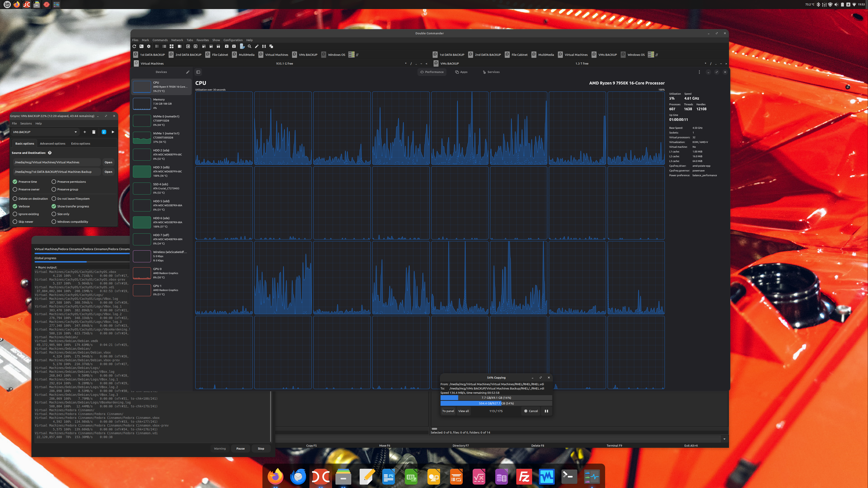Enable the Preserve permissions option
This screenshot has height=488, width=868.
click(54, 182)
